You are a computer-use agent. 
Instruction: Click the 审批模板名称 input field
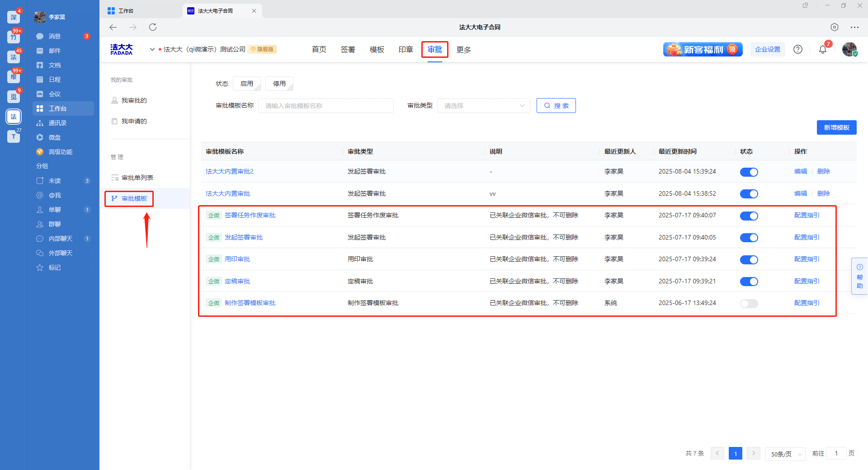coord(326,106)
